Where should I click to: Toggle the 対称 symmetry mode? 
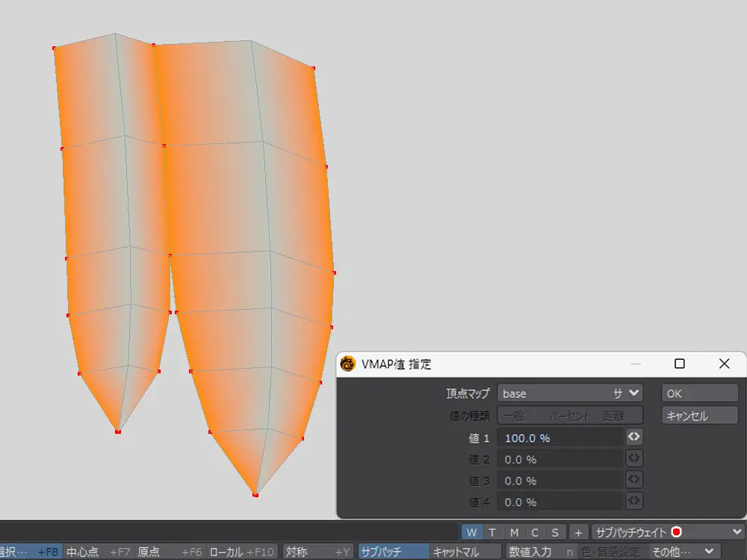[317, 552]
